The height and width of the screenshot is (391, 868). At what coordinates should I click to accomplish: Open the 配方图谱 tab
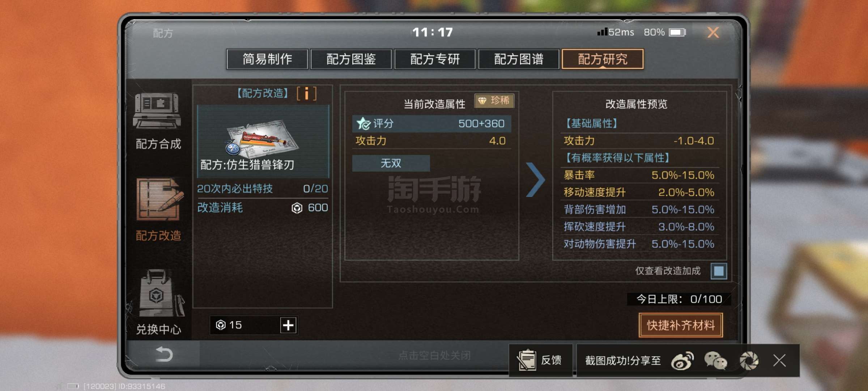click(x=519, y=59)
